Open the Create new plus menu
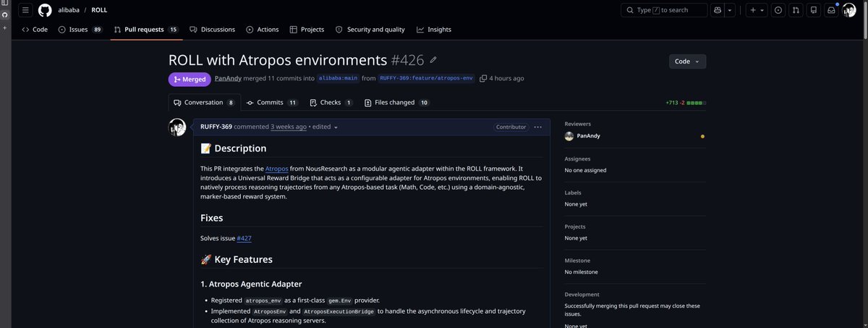The height and width of the screenshot is (328, 868). (x=756, y=10)
